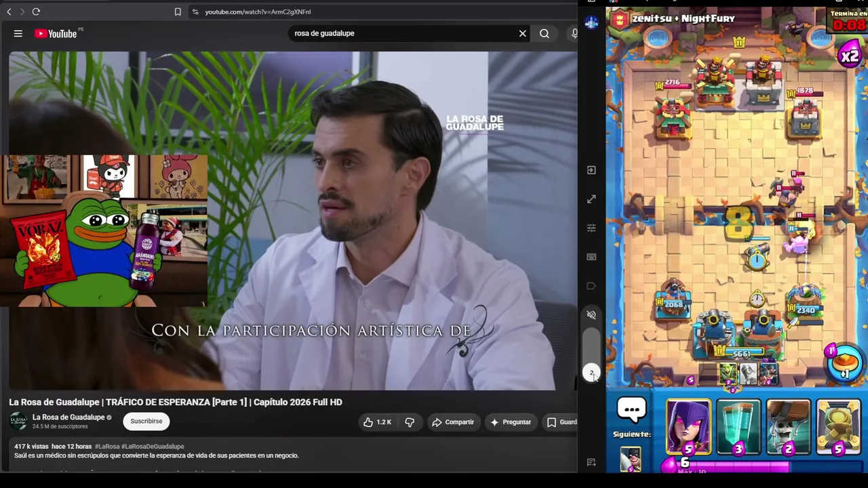Viewport: 868px width, 488px height.
Task: Open emulator settings sliders icon
Action: (x=591, y=228)
